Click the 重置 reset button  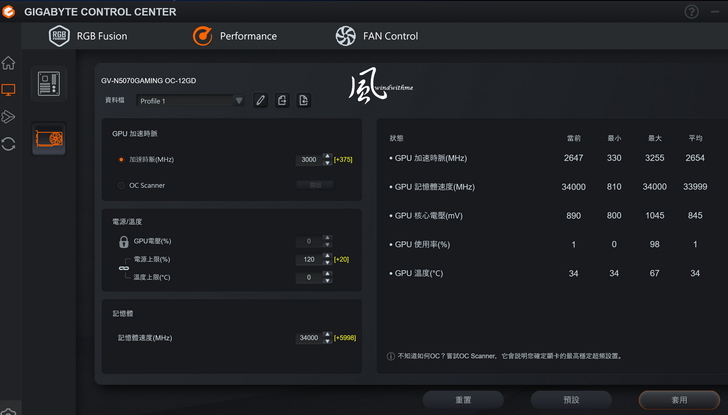pyautogui.click(x=463, y=399)
